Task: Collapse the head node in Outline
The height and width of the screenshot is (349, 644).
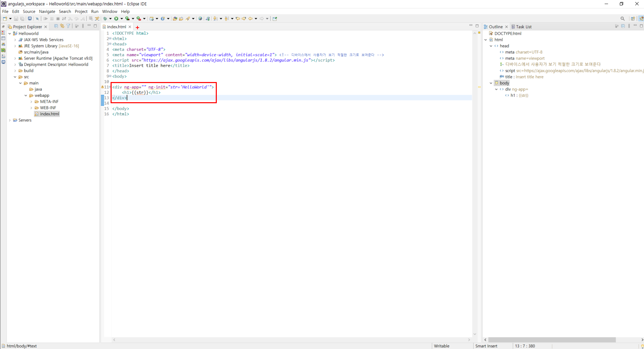Action: click(x=491, y=46)
